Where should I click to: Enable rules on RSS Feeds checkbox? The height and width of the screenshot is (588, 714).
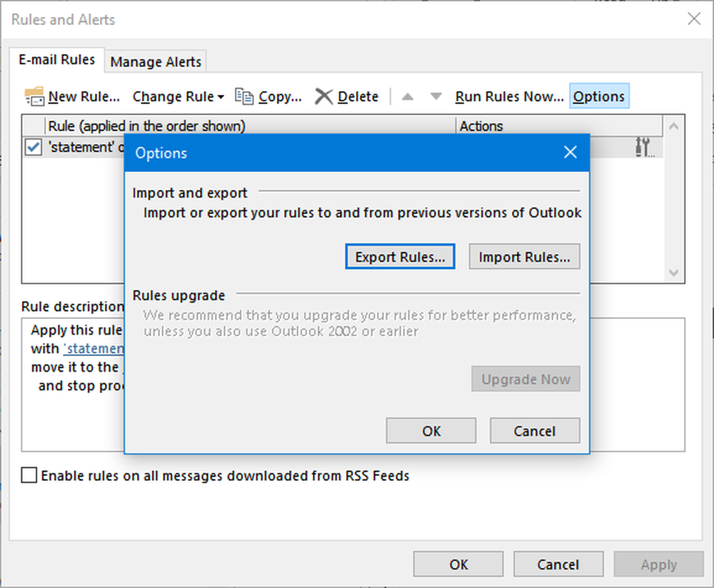point(29,475)
